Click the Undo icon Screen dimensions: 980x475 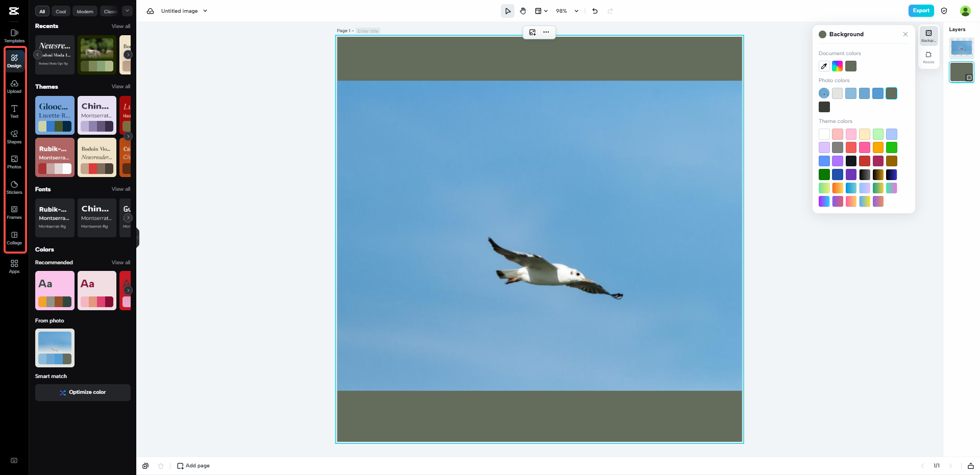tap(594, 10)
